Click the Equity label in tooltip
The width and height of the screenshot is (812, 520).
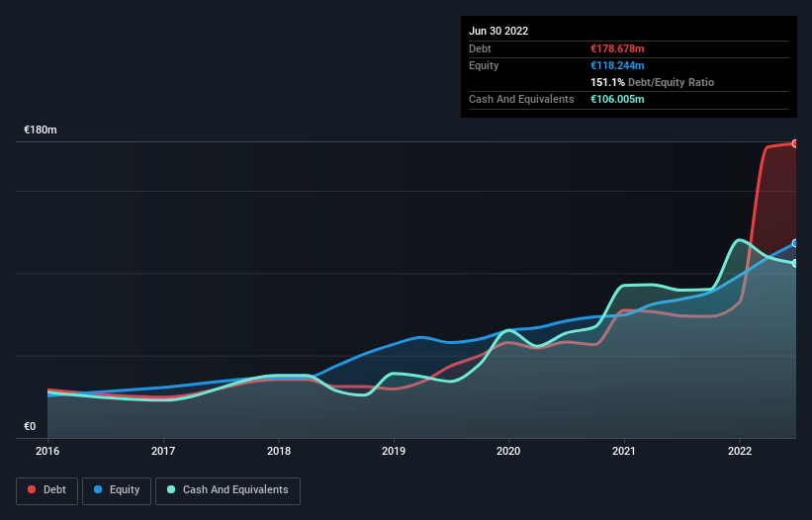click(x=484, y=65)
